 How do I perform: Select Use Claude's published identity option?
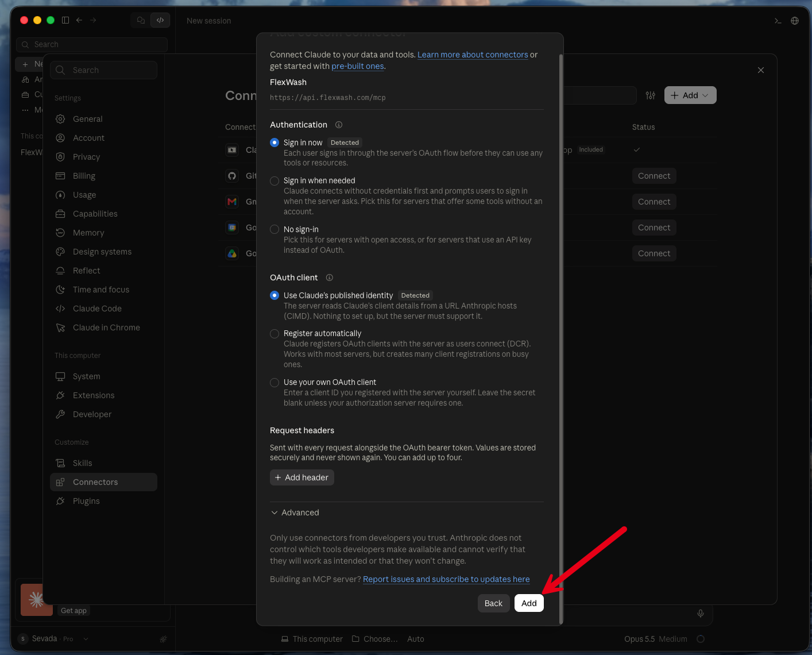[x=274, y=295]
